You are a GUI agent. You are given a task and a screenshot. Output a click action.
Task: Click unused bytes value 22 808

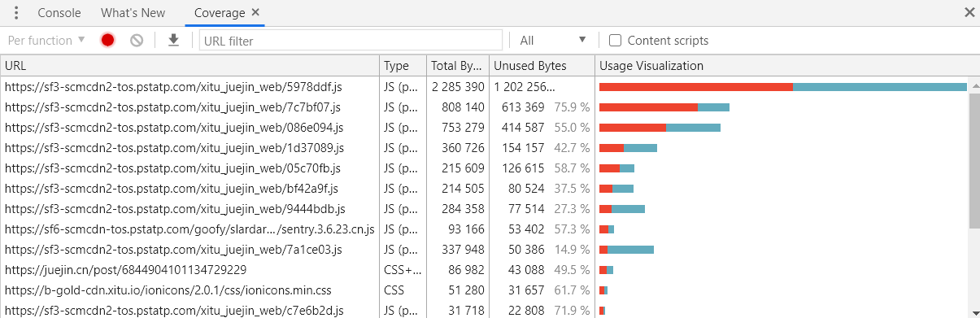point(525,310)
